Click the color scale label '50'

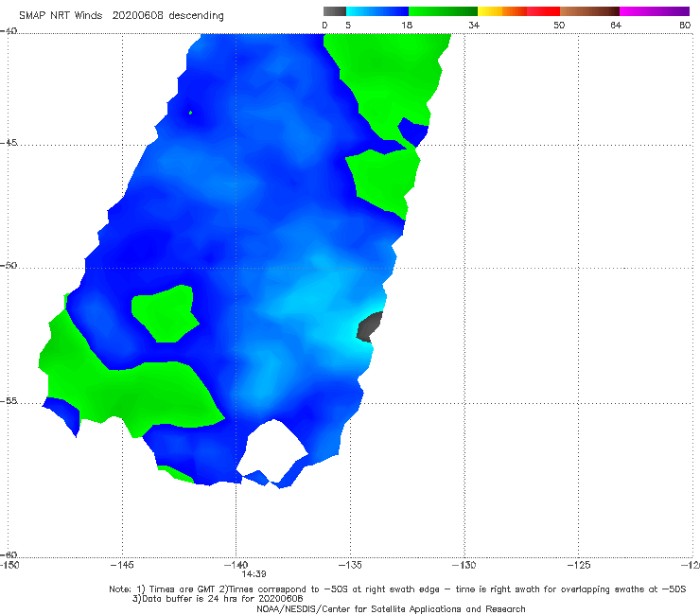[559, 26]
